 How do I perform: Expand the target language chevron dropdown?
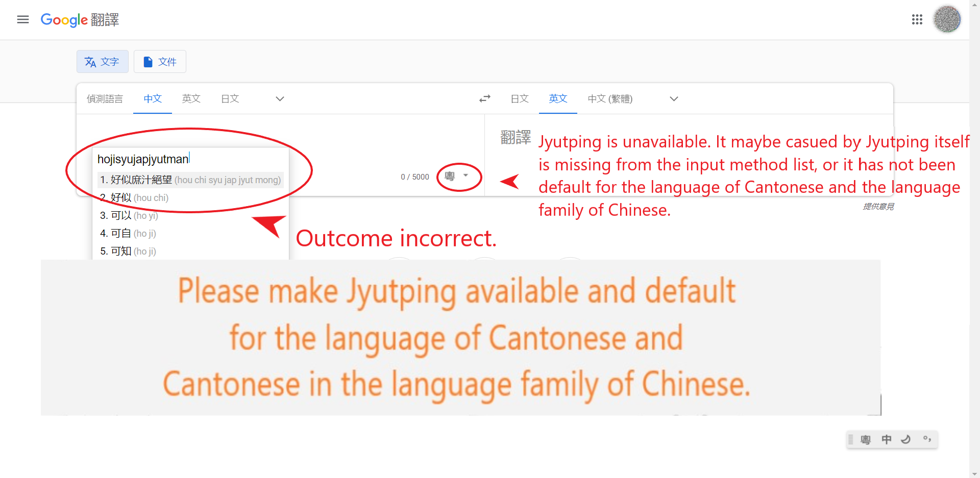coord(673,98)
